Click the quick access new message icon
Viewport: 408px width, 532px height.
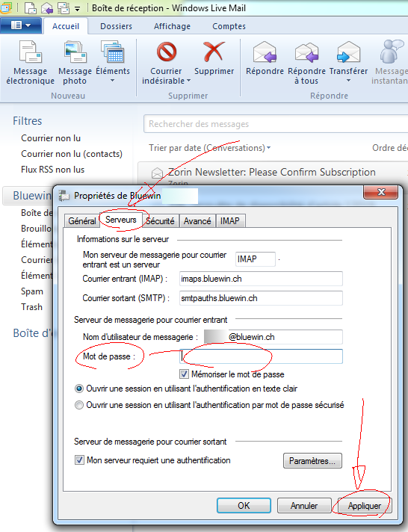click(x=30, y=7)
